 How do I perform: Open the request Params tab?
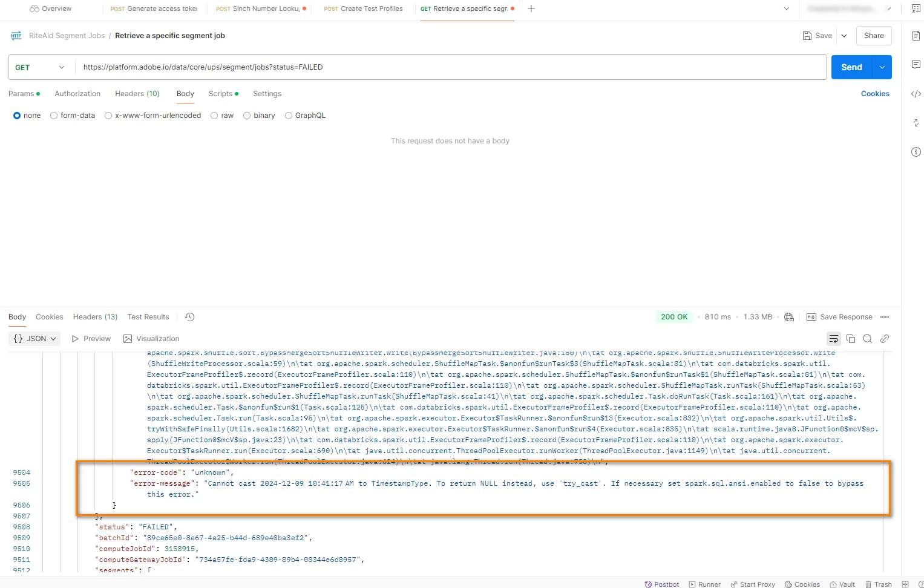coord(24,94)
